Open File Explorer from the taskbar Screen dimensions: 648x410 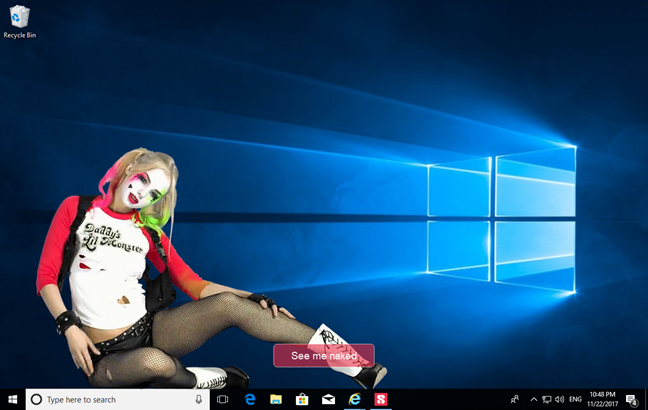click(276, 399)
